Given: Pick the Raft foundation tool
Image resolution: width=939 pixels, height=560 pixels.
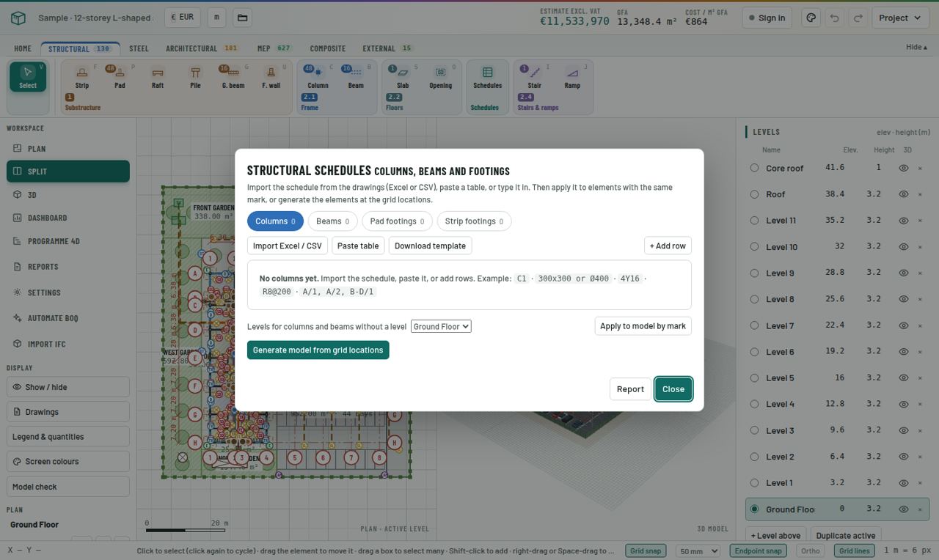Looking at the screenshot, I should (x=158, y=77).
